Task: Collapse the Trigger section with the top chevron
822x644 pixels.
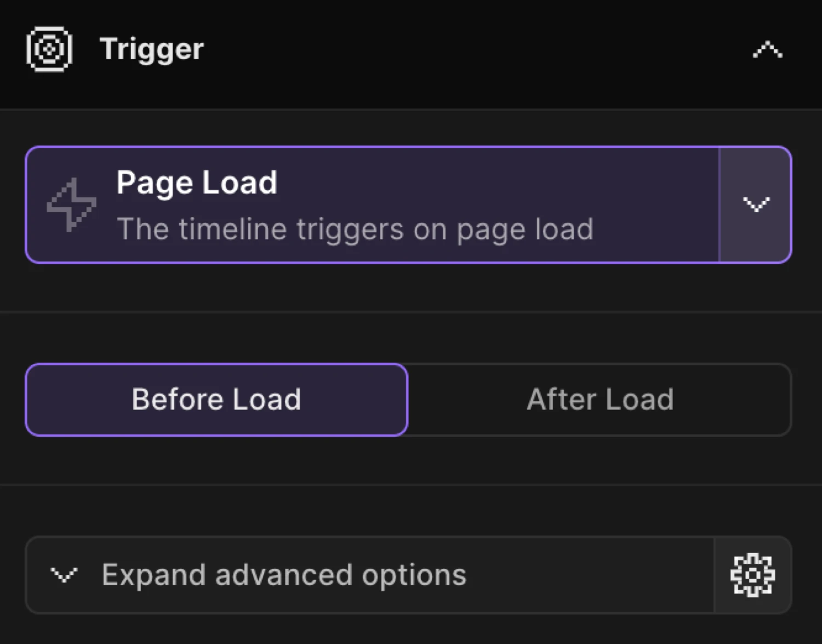Action: pos(767,49)
